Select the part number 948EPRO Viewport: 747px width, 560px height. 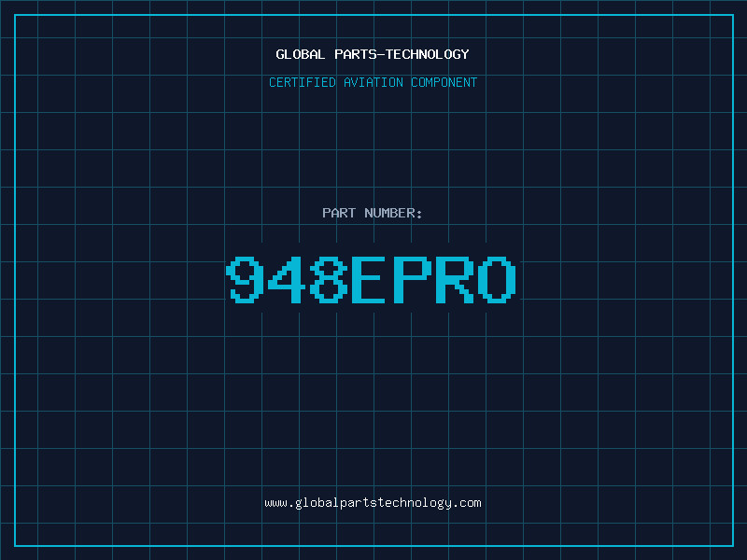tap(371, 279)
